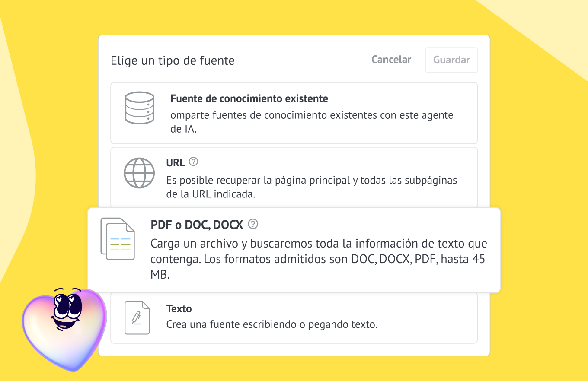Click 'Crea una fuente escribiendo' description
The height and width of the screenshot is (381, 588).
pos(272,324)
